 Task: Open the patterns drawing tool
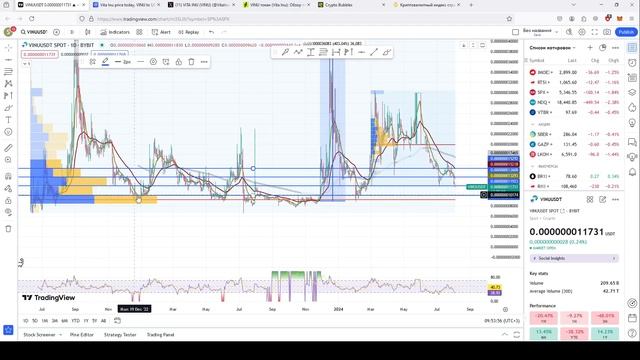coord(8,83)
